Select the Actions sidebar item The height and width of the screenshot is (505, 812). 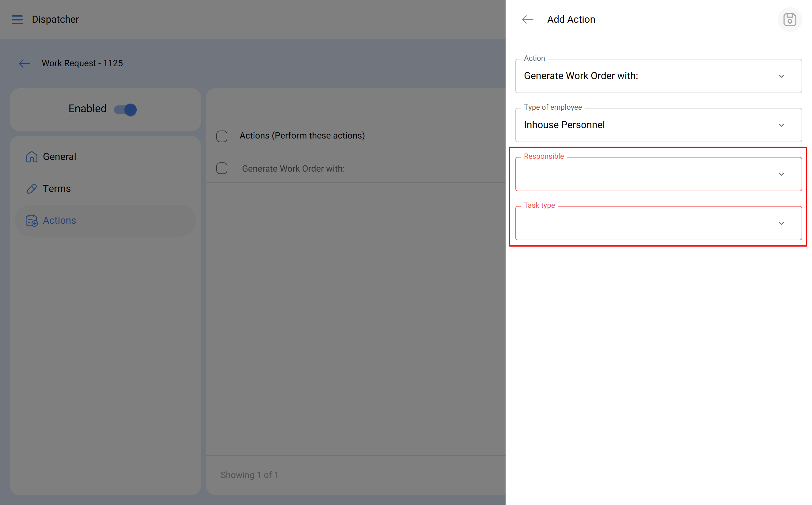click(59, 220)
